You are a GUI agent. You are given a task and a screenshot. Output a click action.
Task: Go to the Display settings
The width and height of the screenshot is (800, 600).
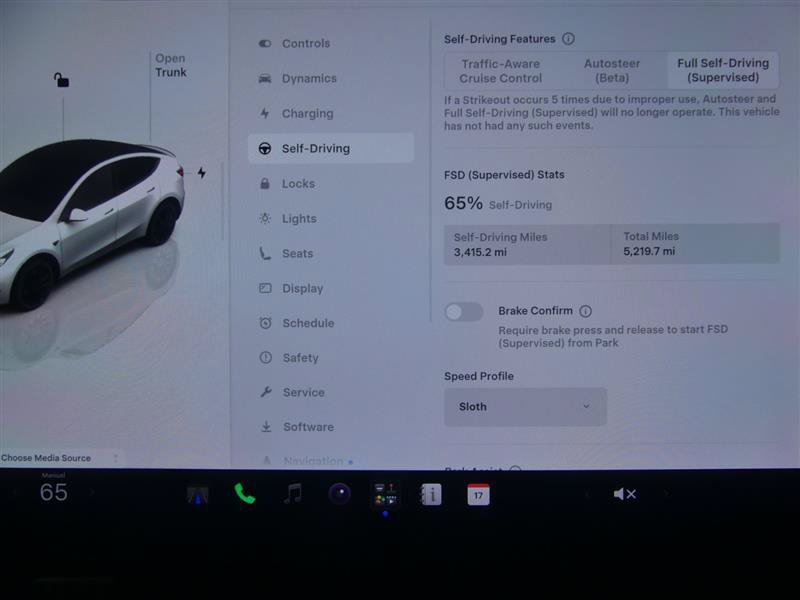point(331,288)
